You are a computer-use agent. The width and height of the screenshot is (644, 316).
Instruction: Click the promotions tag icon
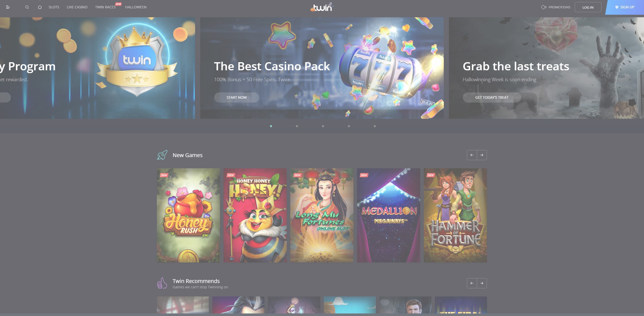click(x=544, y=7)
